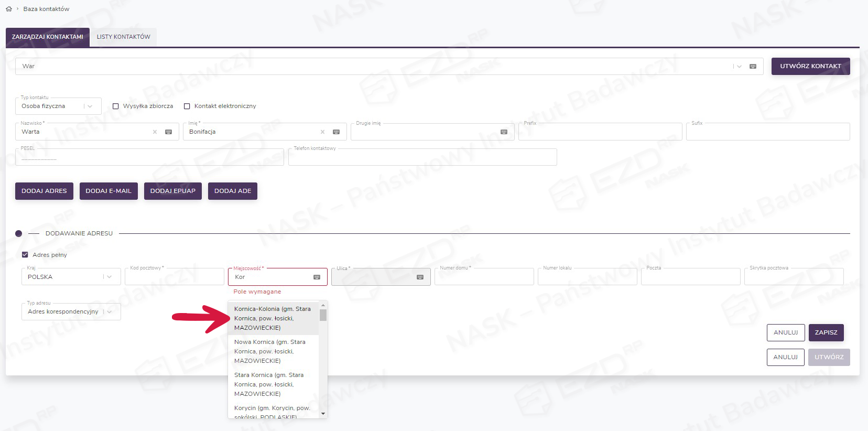Image resolution: width=868 pixels, height=431 pixels.
Task: Clear the Nazwisko field with X icon
Action: click(x=155, y=132)
